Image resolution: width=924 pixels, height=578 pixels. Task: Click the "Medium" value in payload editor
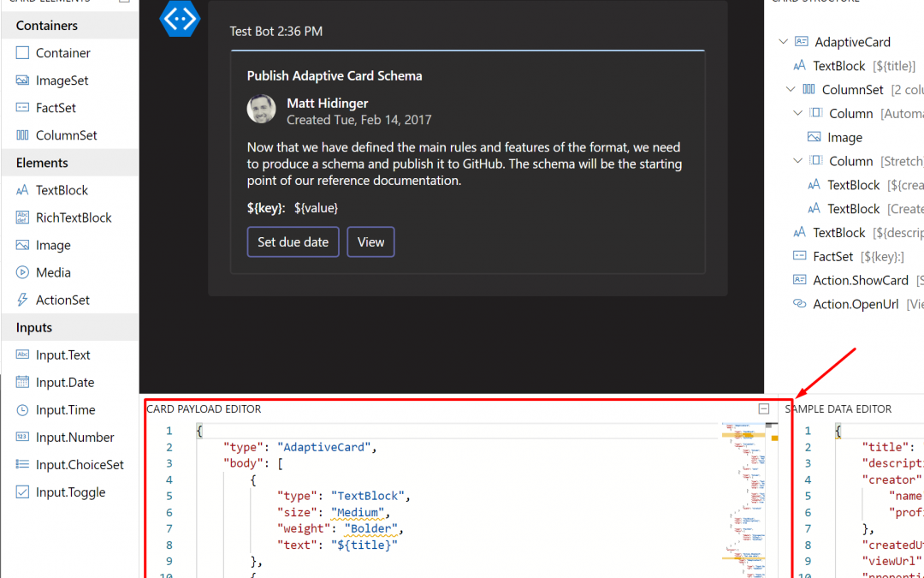pos(357,513)
